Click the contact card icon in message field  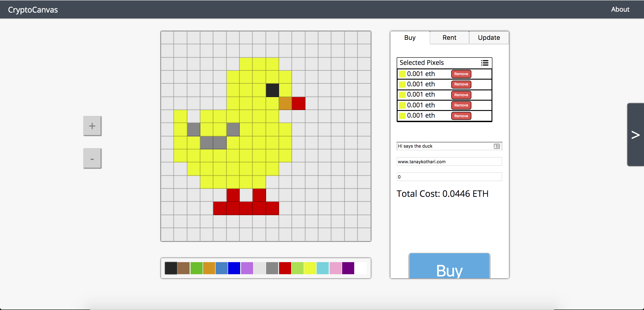(x=496, y=146)
